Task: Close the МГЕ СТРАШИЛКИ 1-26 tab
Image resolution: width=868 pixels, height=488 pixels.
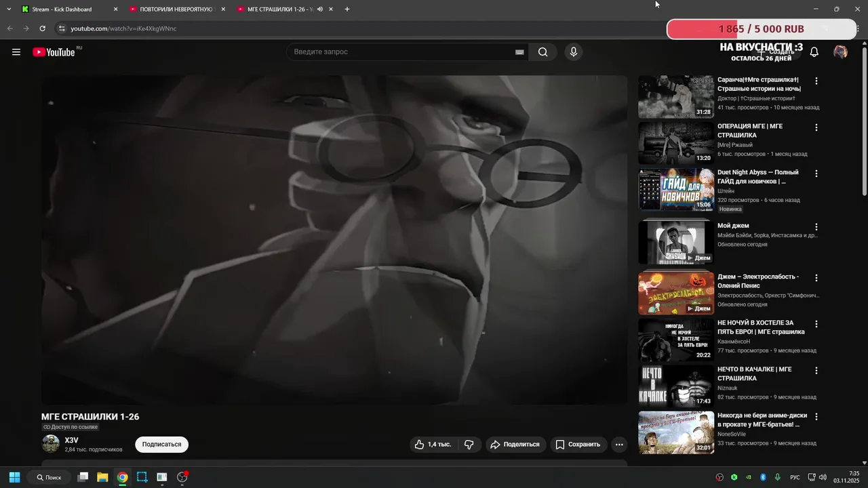Action: coord(332,9)
